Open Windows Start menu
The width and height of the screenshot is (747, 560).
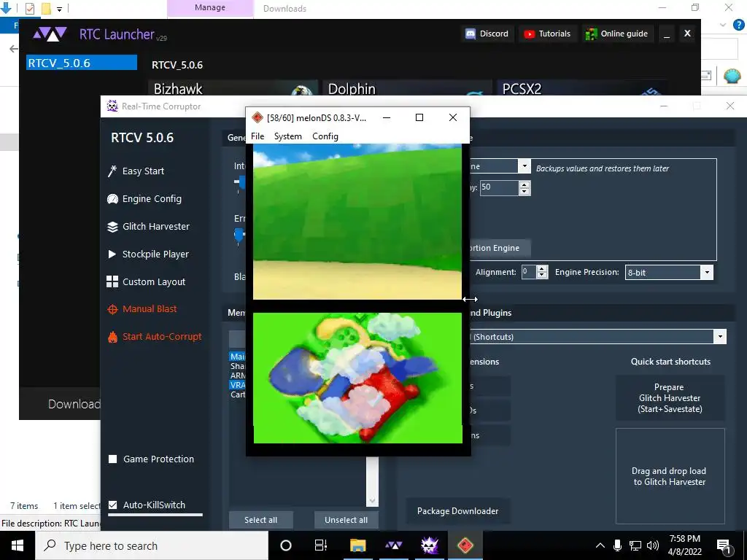pos(18,545)
